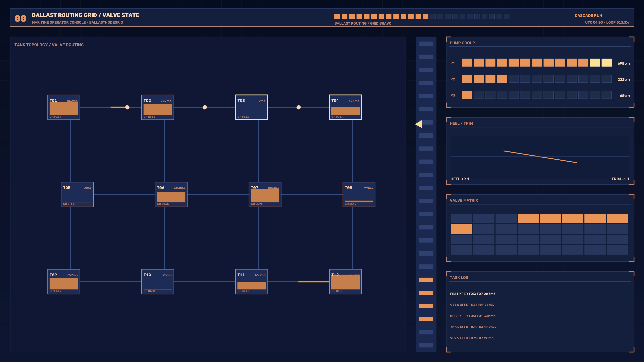Toggle valve dot between T03 and T04

pyautogui.click(x=299, y=107)
